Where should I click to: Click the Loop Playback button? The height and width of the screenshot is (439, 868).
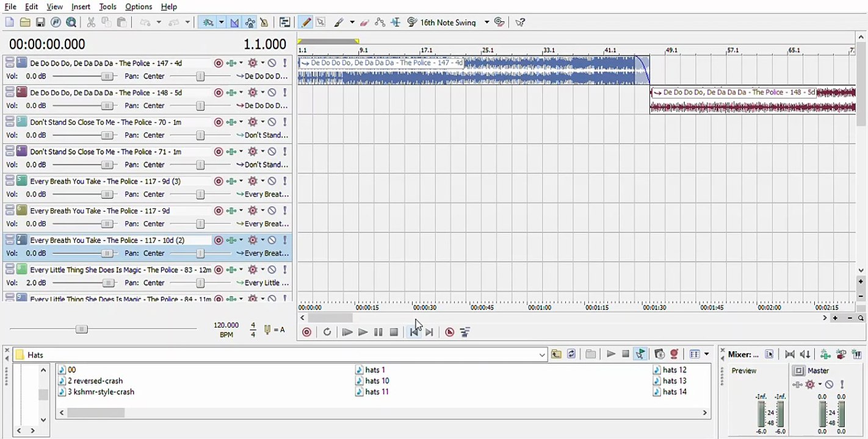327,332
